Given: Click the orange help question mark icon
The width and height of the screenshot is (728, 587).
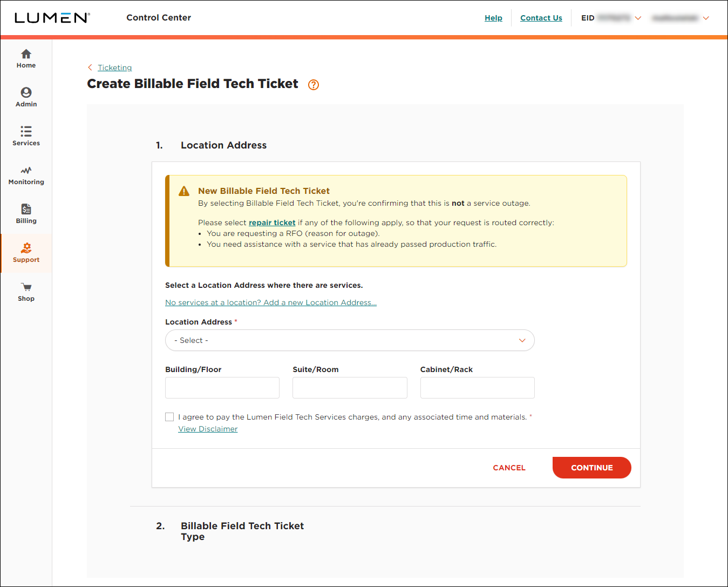Looking at the screenshot, I should click(x=314, y=85).
